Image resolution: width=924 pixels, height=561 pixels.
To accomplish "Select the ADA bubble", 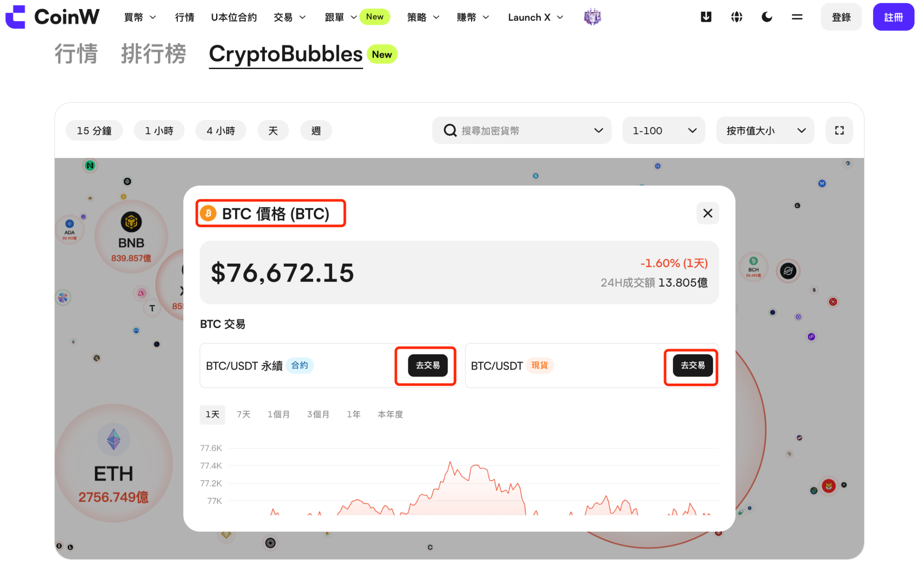I will tap(69, 230).
